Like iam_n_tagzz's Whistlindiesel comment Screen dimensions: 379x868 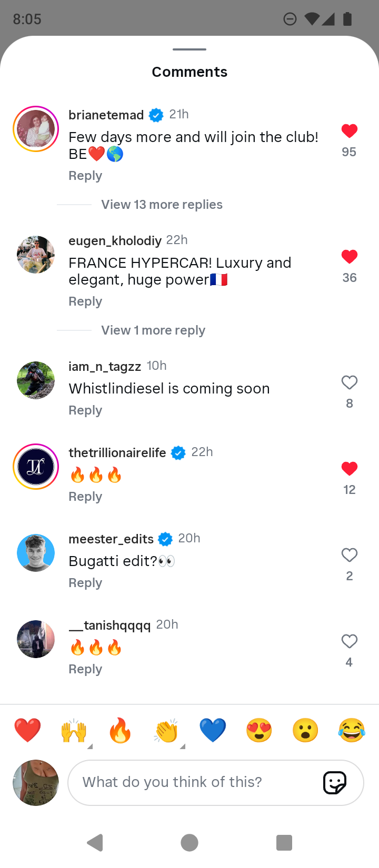[350, 382]
